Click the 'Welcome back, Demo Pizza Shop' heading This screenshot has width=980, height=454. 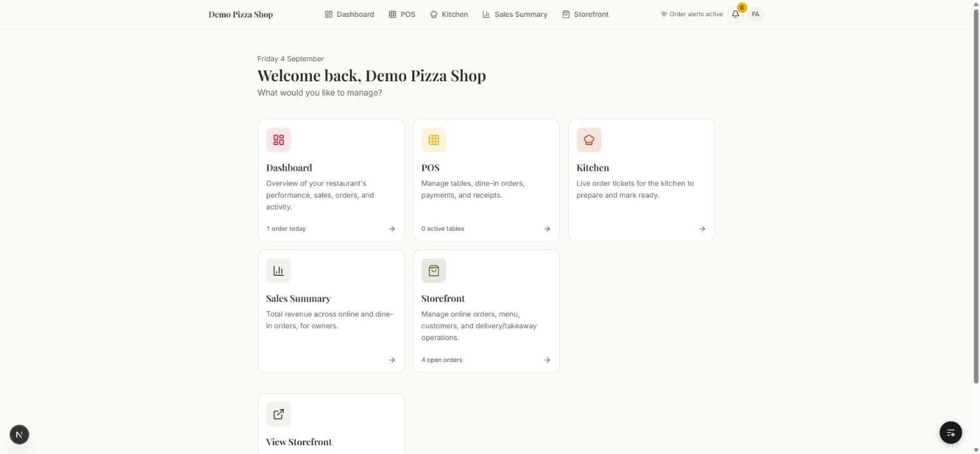click(x=371, y=76)
